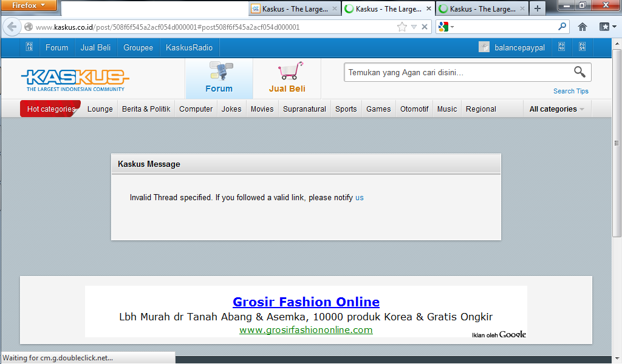Bookmark this page with the star icon
The image size is (622, 364).
(x=402, y=27)
